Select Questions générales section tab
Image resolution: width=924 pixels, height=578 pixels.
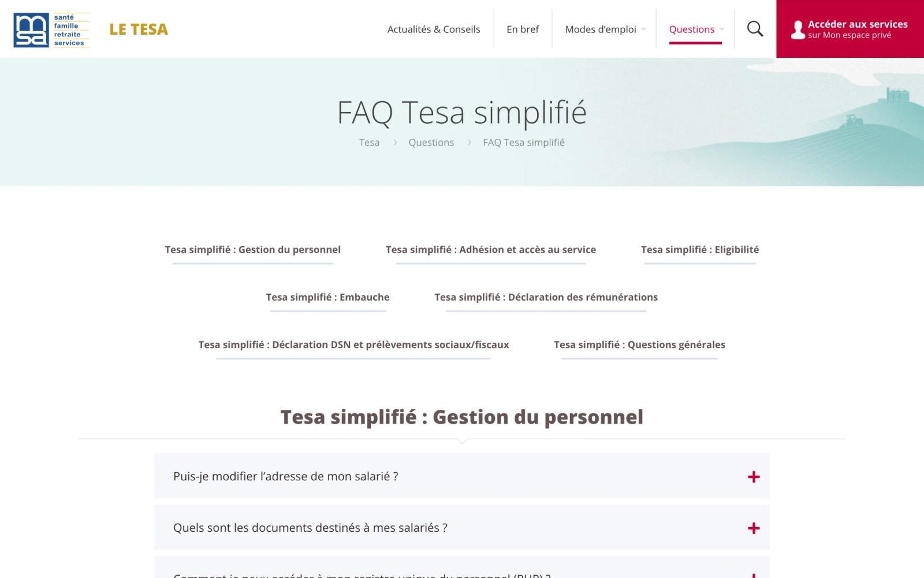click(x=639, y=344)
